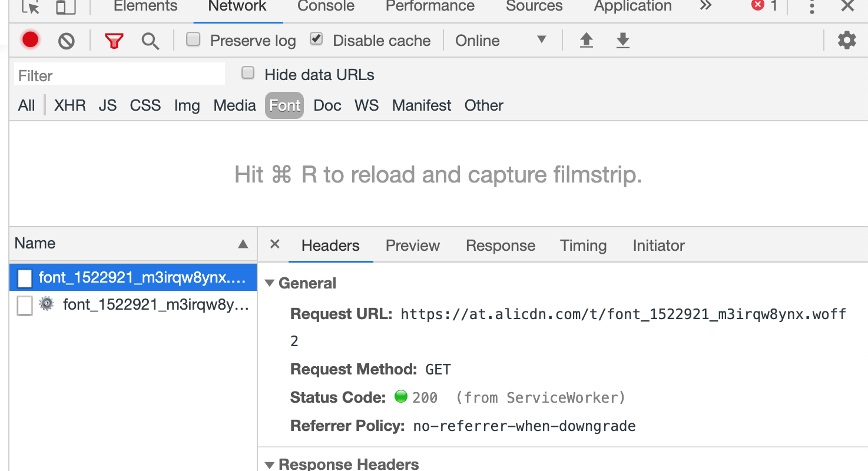The height and width of the screenshot is (471, 868).
Task: Open the Response tab of request
Action: (x=501, y=246)
